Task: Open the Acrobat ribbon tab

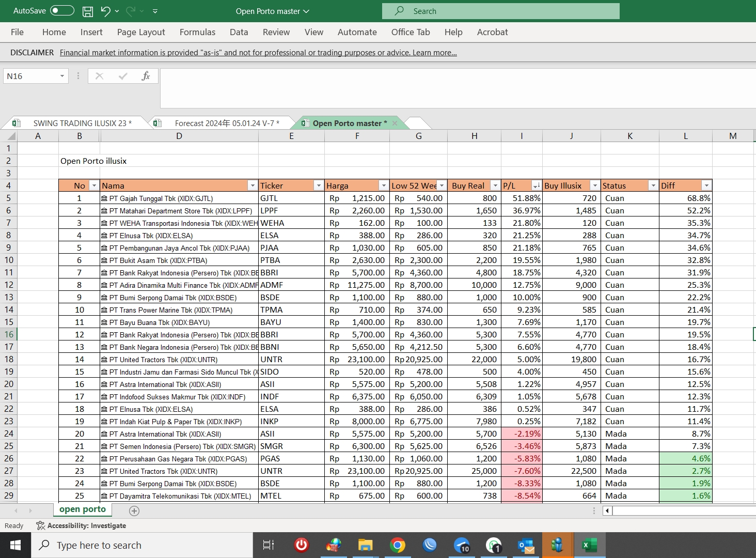Action: [492, 32]
